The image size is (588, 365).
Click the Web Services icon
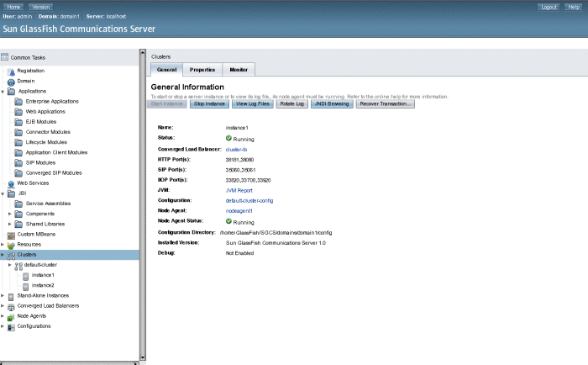pos(11,183)
